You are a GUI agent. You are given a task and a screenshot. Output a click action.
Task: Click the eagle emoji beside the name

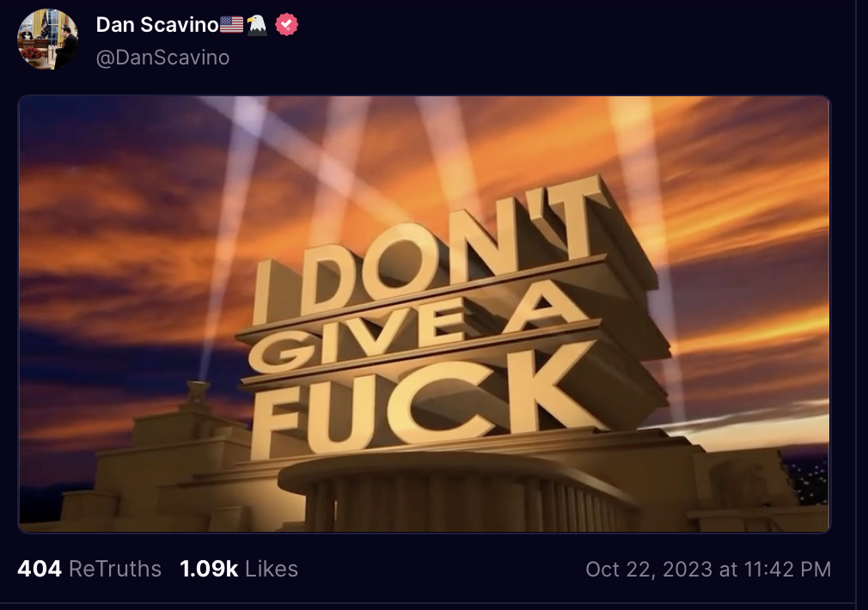click(x=258, y=26)
